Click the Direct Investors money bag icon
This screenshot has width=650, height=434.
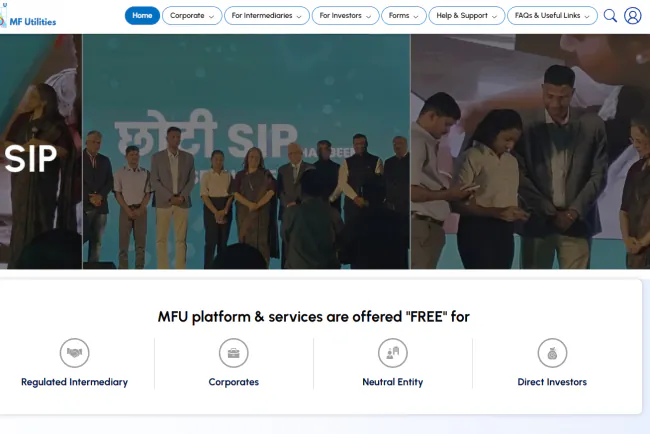pos(552,353)
